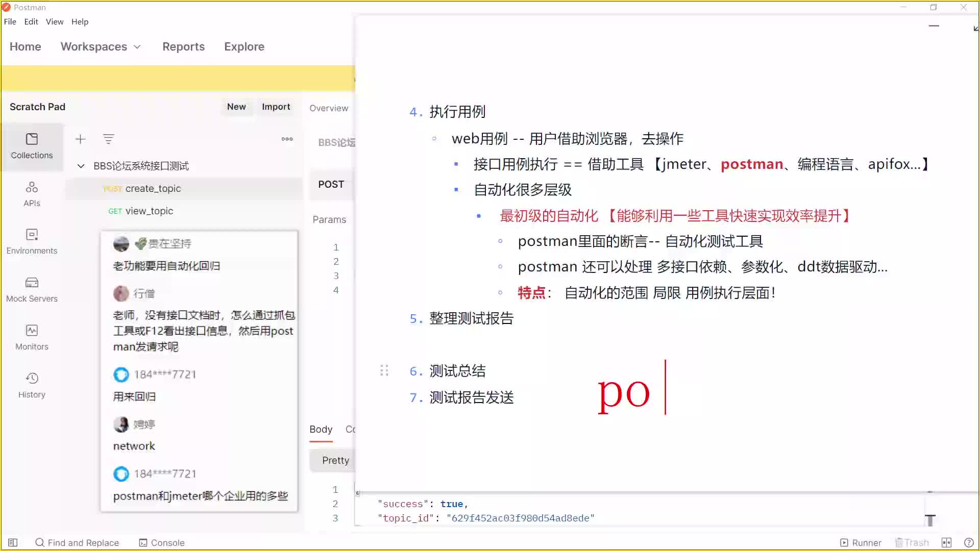Collapse BBS论坛系统接口测试 collection
Viewport: 980px width, 551px height.
coord(81,166)
